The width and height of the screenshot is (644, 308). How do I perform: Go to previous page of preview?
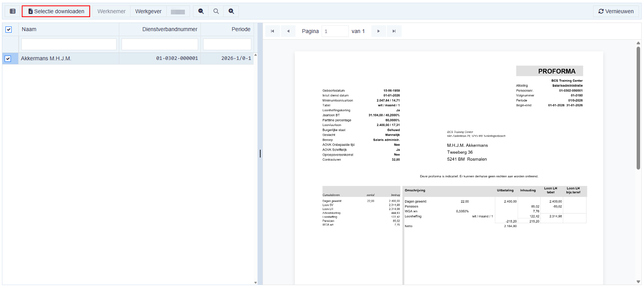pyautogui.click(x=288, y=31)
